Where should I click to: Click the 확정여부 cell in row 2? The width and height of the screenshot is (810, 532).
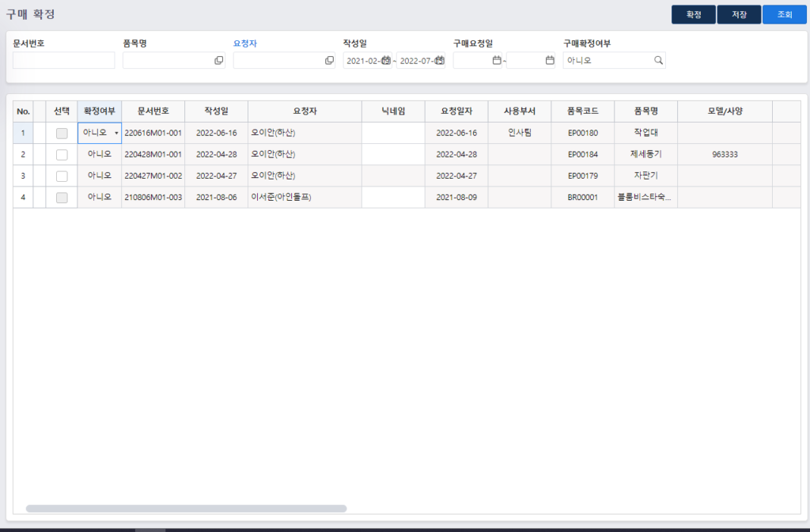tap(100, 155)
